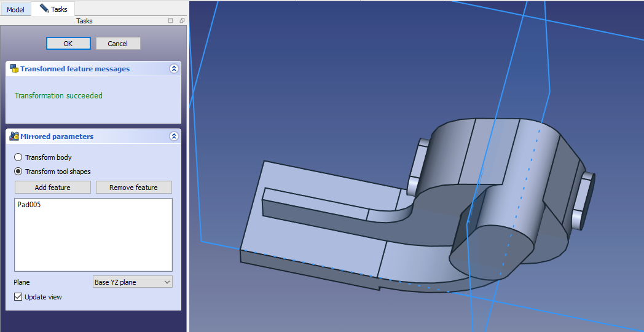
Task: Open the Plane dropdown showing Base YZ plane
Action: (x=132, y=282)
